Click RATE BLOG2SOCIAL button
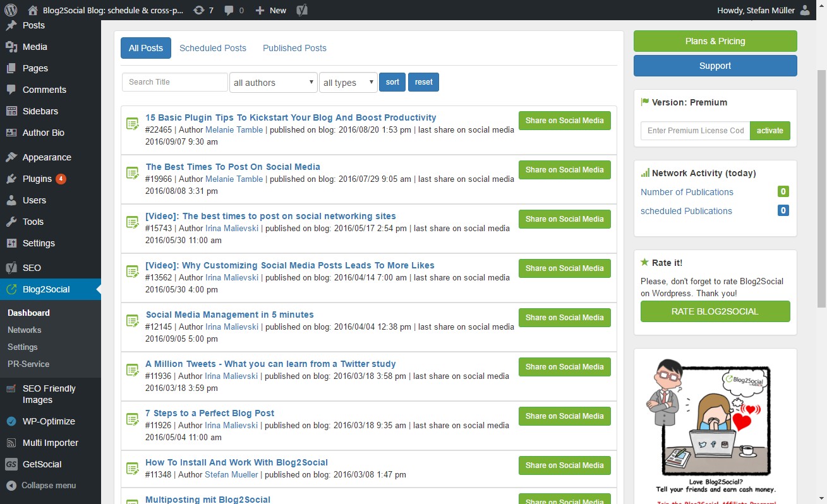Screen dimensions: 827x504 pyautogui.click(x=715, y=311)
